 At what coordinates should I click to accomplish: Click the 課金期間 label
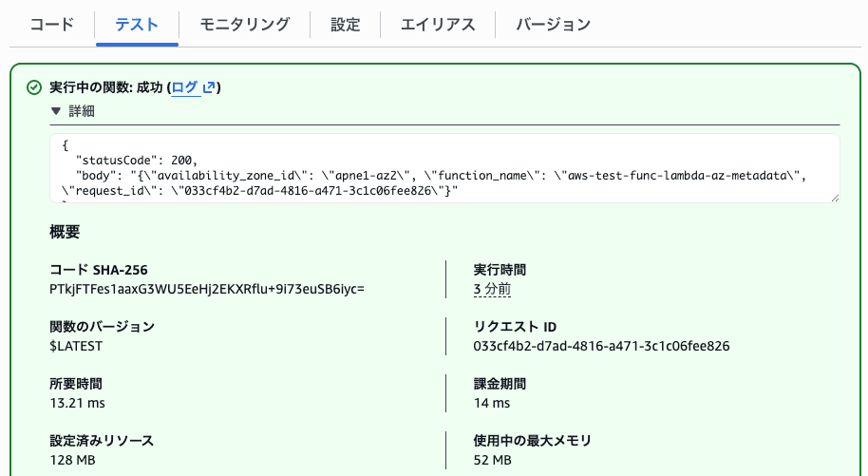point(500,384)
